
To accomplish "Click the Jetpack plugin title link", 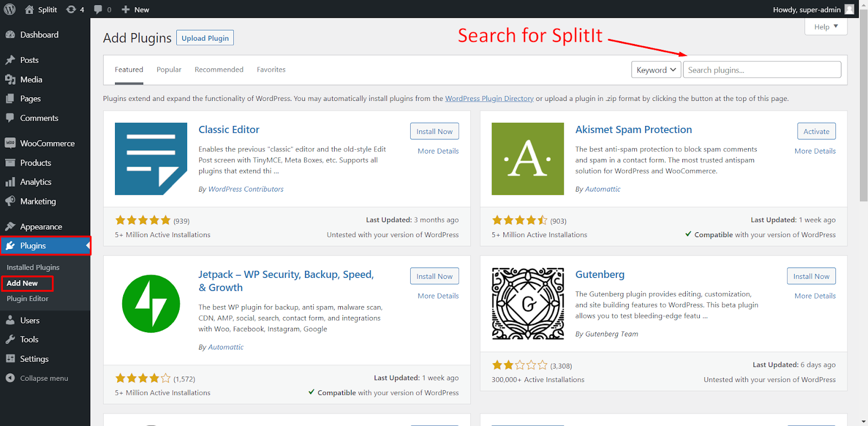I will click(286, 281).
